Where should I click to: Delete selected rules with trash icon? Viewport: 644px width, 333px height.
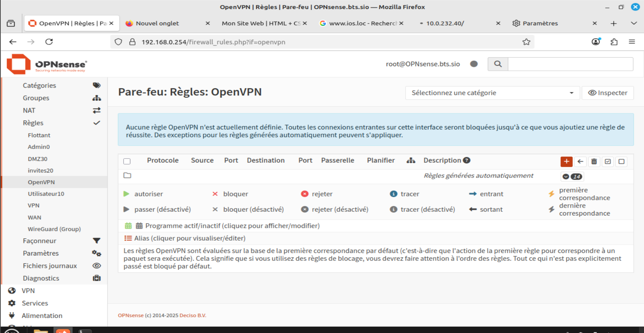coord(594,161)
